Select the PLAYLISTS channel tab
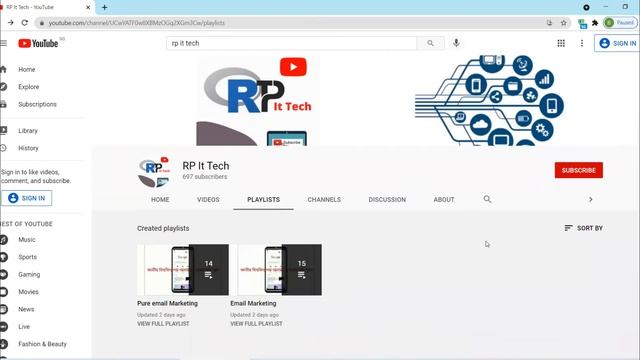 (264, 200)
